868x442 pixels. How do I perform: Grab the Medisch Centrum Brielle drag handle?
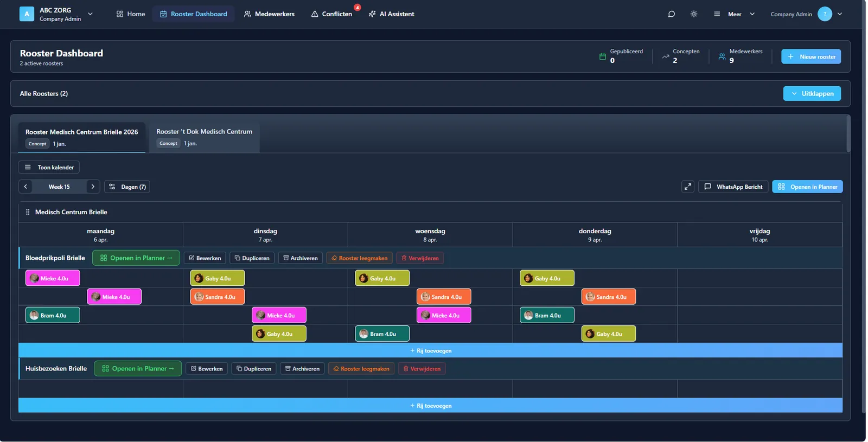28,212
